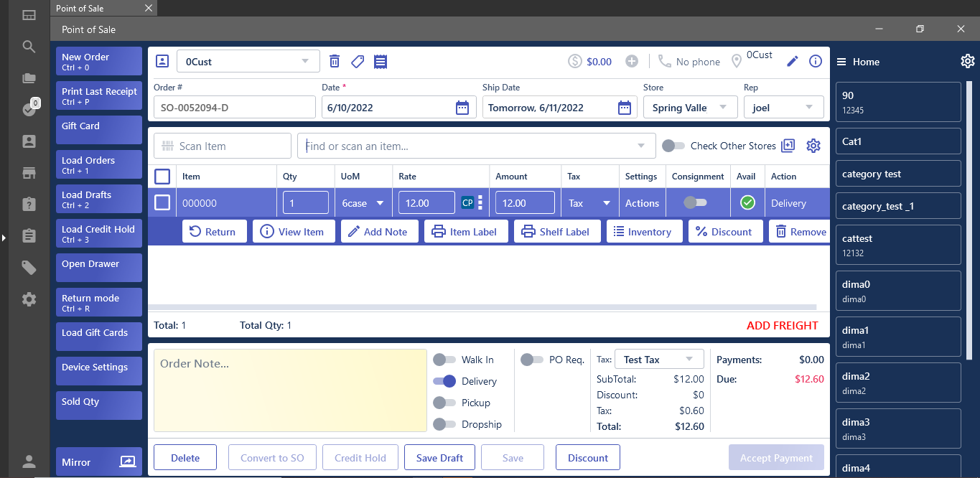Toggle the PO Req. switch

pos(532,360)
